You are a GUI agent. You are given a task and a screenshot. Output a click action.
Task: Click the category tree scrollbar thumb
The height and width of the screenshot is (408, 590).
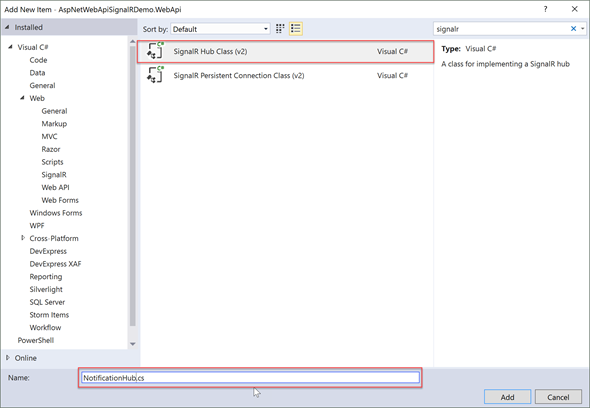pos(132,186)
